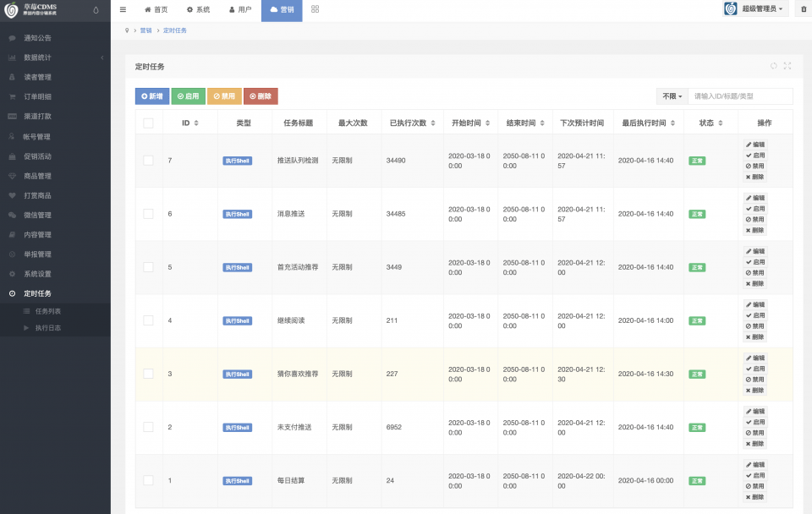Click the panel refresh icon
812x514 pixels.
pos(773,66)
